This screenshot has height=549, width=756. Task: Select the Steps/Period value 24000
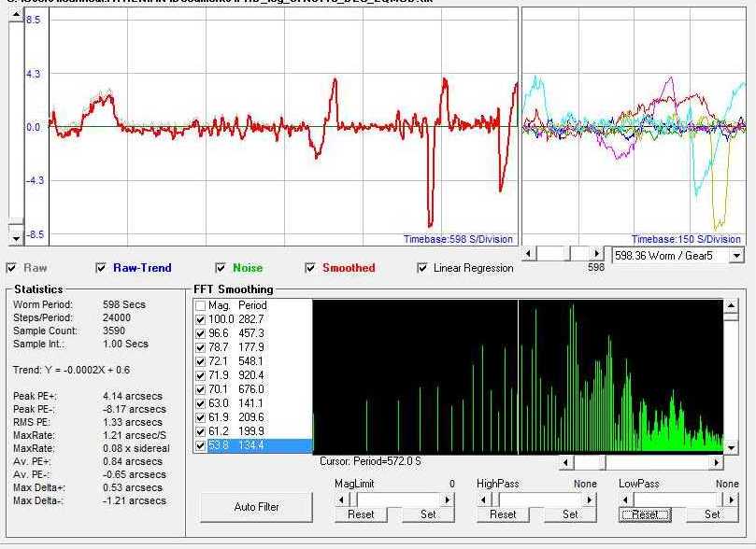pyautogui.click(x=117, y=317)
